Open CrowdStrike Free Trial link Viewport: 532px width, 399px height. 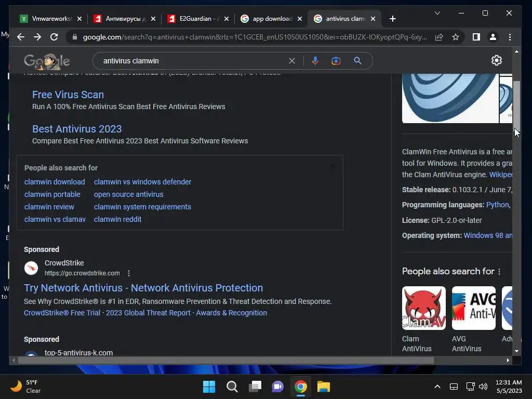click(x=62, y=313)
